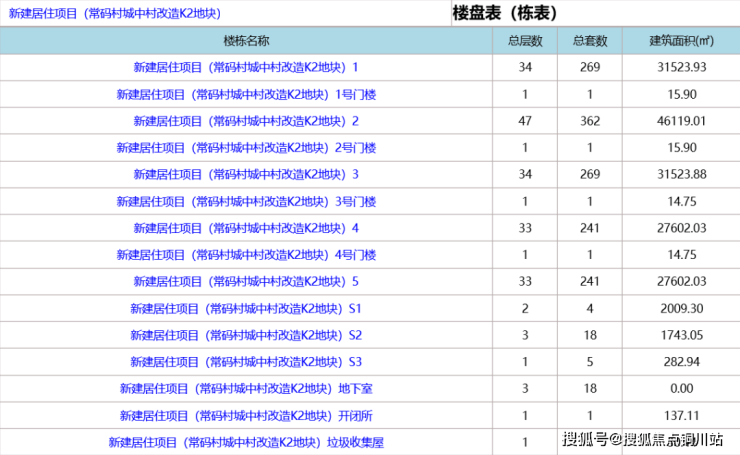Image resolution: width=740 pixels, height=455 pixels.
Task: Open the 4号门楼 building link
Action: [x=246, y=254]
